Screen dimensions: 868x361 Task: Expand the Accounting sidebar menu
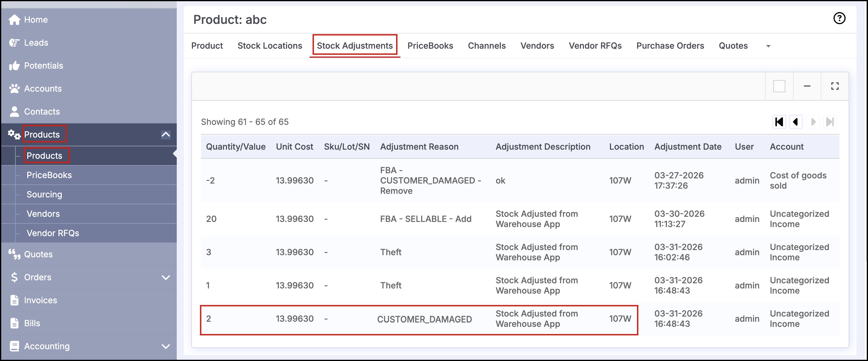click(x=166, y=346)
